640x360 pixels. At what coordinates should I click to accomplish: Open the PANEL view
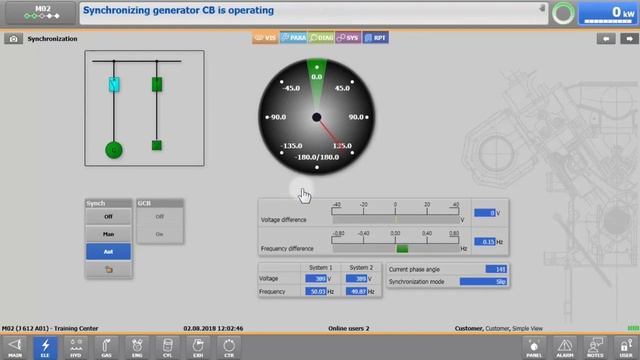tap(534, 348)
